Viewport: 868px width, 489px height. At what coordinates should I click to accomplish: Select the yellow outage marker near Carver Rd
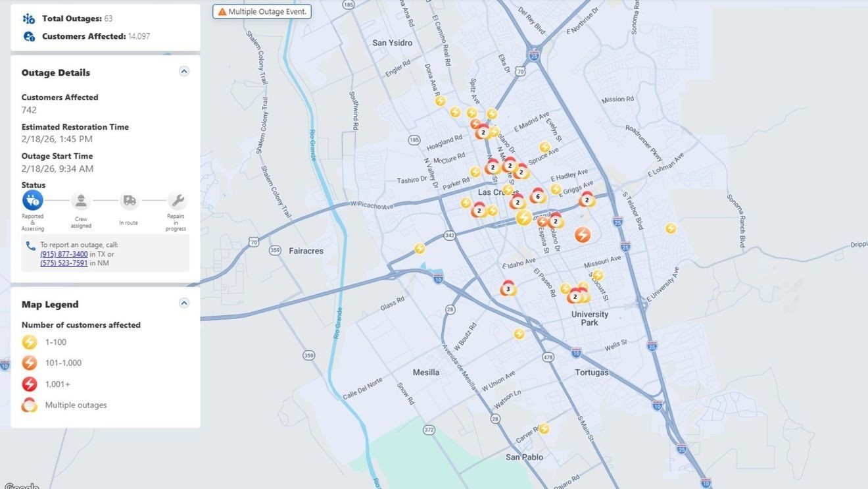tap(544, 428)
